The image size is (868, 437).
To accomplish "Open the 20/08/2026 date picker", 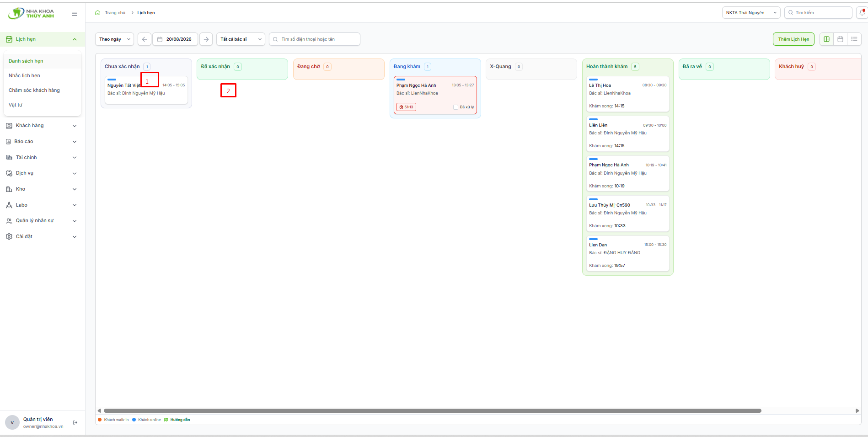I will [x=175, y=39].
